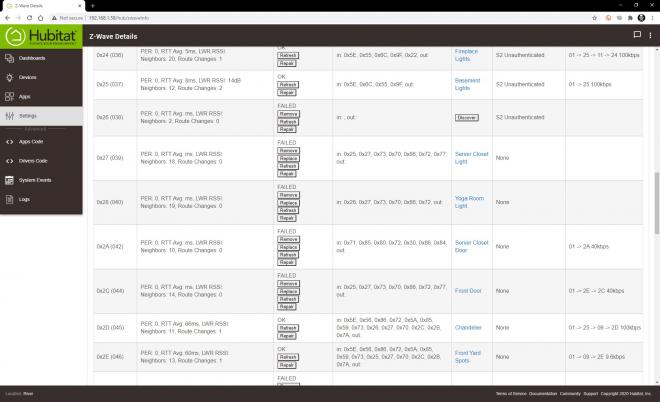The height and width of the screenshot is (402, 660).
Task: Reload the page with browser refresh icon
Action: [x=29, y=18]
